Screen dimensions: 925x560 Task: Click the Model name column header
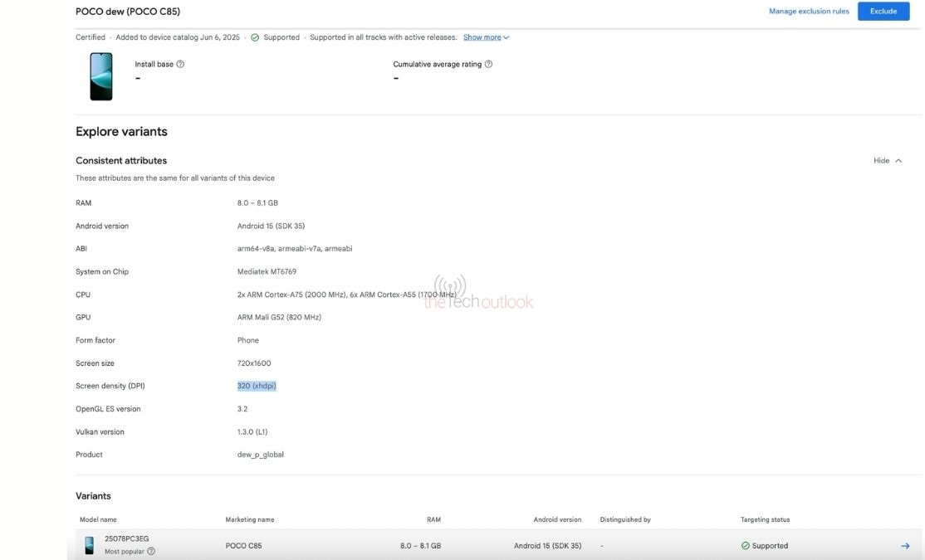(98, 519)
